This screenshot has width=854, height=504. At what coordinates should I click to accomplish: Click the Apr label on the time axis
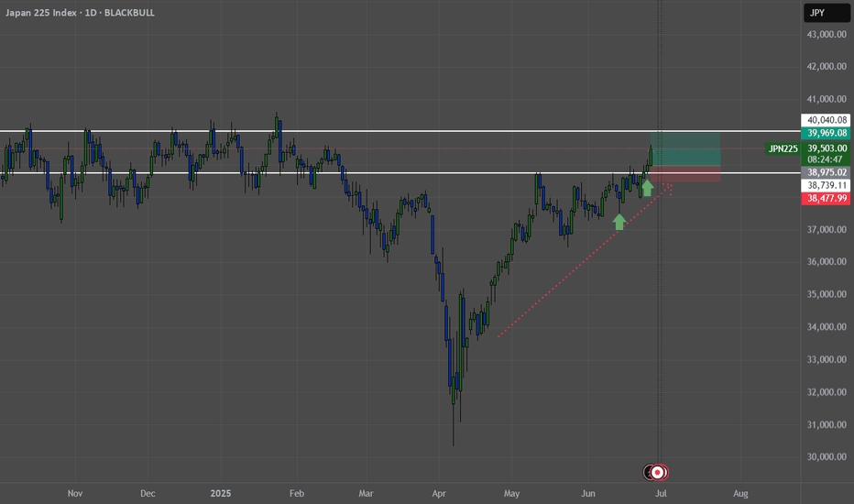pyautogui.click(x=439, y=494)
